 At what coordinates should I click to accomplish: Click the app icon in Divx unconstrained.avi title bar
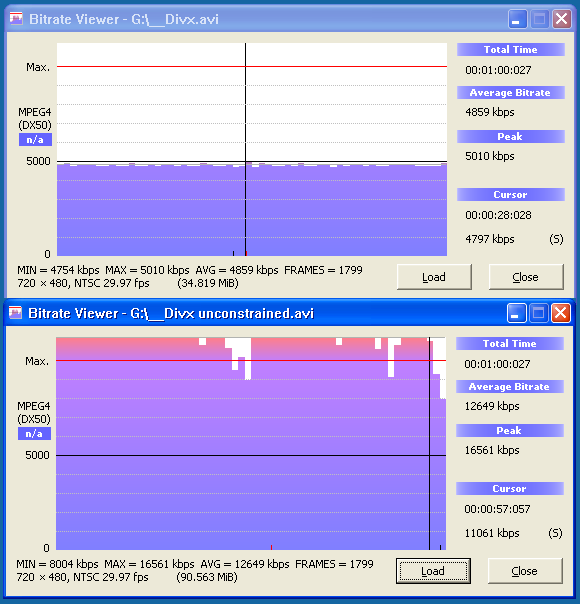click(15, 312)
